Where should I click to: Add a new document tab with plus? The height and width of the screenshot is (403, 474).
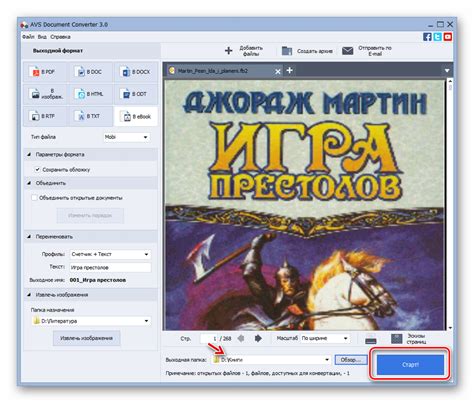290,70
